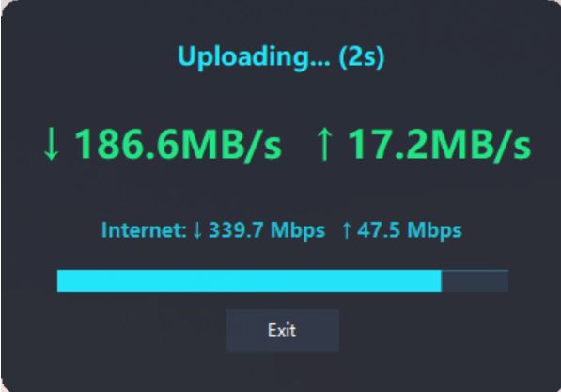
Task: Click the boundary between filled and unfilled progress
Action: 442,281
